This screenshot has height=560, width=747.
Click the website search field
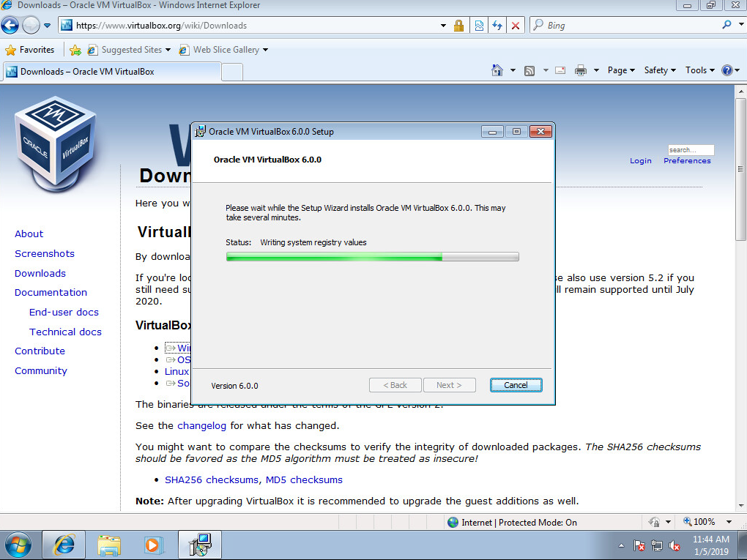pyautogui.click(x=691, y=150)
